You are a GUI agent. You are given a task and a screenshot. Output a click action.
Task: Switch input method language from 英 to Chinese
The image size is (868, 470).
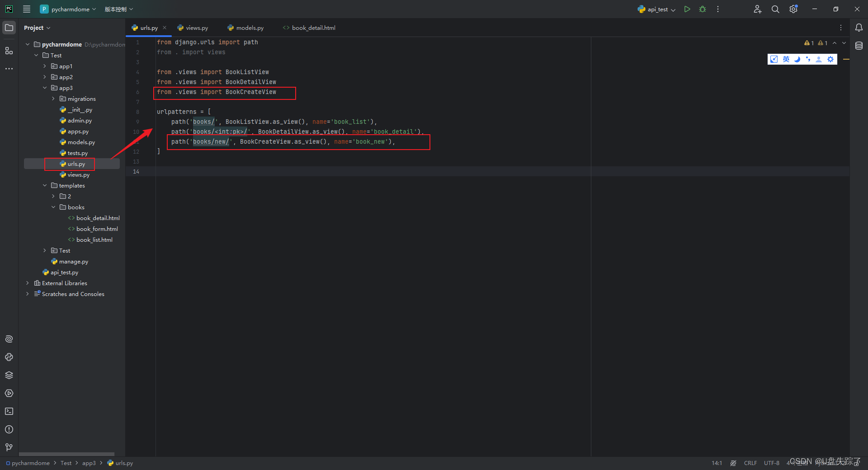786,59
